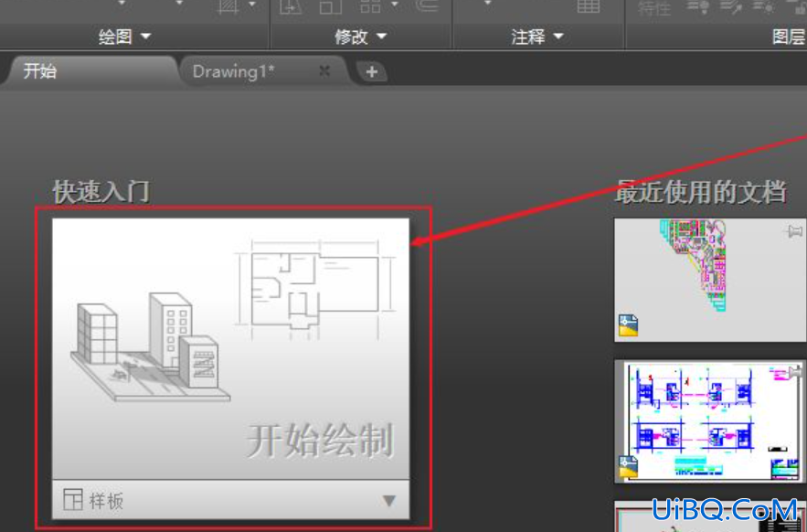Image resolution: width=807 pixels, height=532 pixels.
Task: Click the 开始绘制 start drawing tile
Action: pyautogui.click(x=230, y=348)
